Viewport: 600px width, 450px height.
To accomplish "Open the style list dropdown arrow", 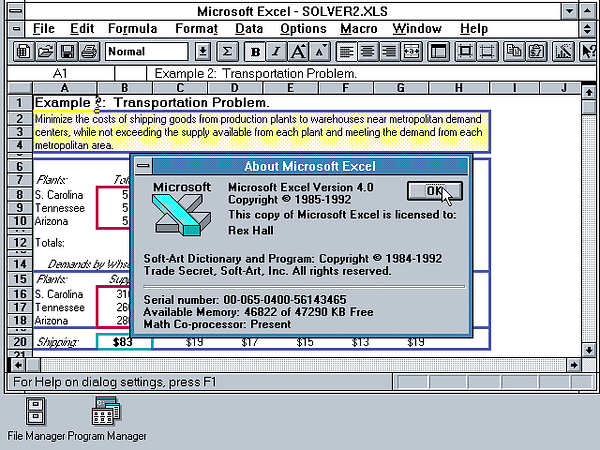I will click(203, 51).
